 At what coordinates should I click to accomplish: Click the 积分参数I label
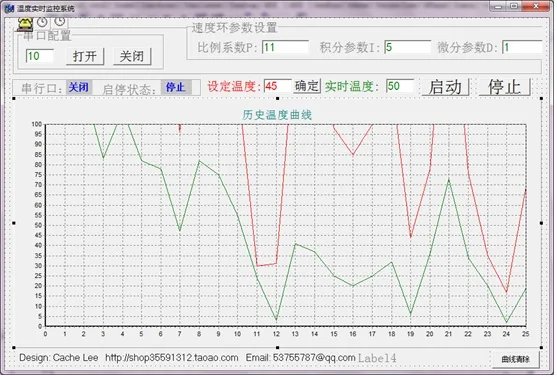350,47
